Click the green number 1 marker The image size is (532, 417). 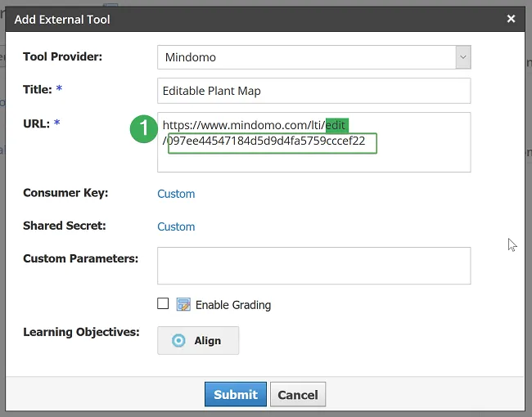144,127
